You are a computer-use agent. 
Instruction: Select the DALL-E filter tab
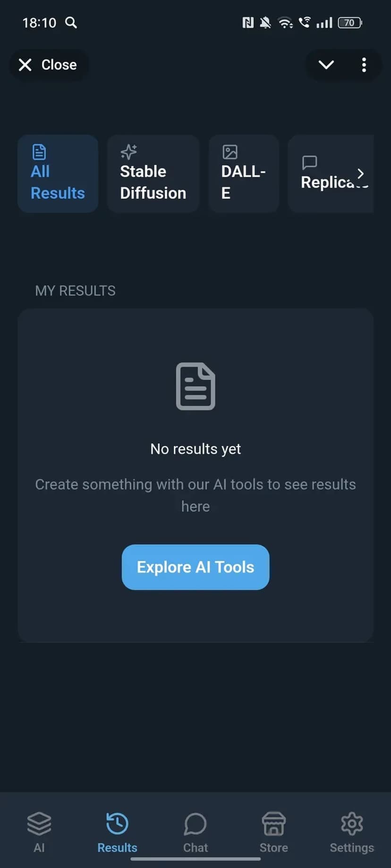pos(244,174)
